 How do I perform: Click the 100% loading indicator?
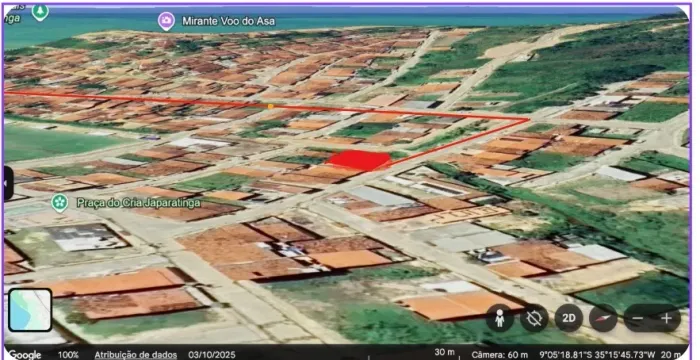[x=68, y=355]
